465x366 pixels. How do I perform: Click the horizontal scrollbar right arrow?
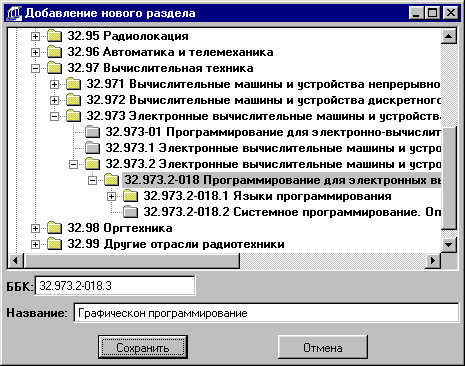tap(433, 260)
